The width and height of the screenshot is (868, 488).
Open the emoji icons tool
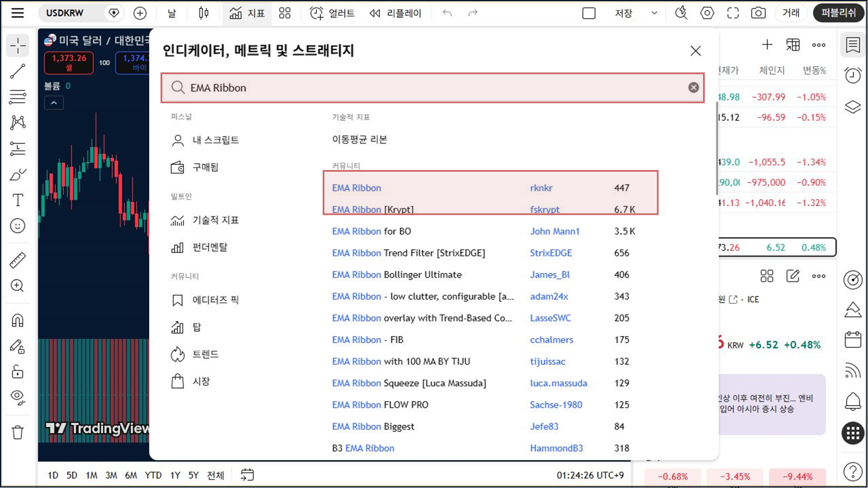coord(18,226)
